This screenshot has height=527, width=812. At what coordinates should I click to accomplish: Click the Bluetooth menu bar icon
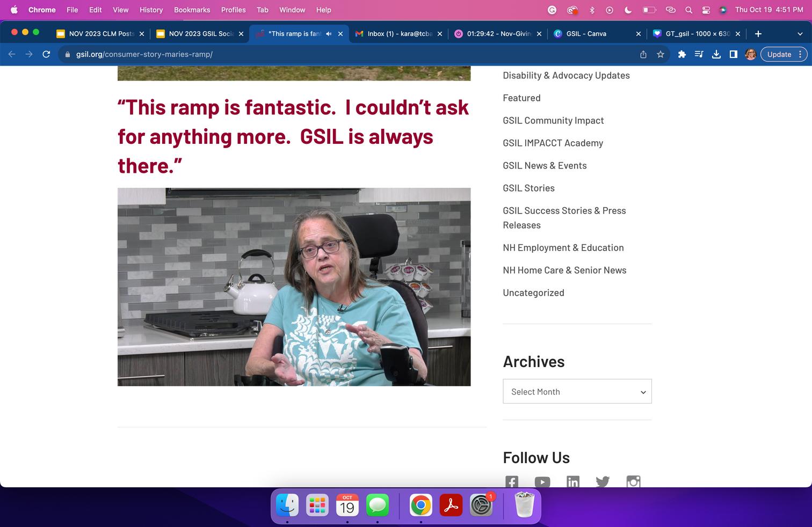click(592, 10)
